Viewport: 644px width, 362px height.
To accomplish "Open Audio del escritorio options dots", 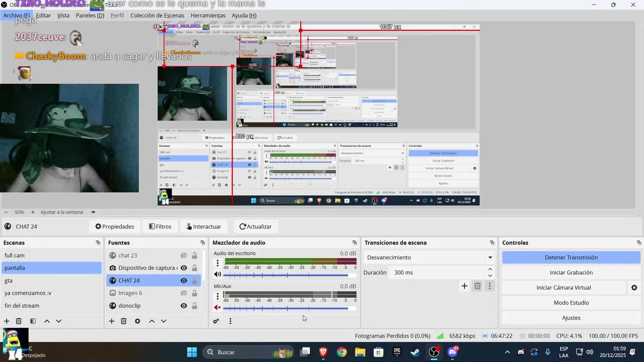I will [x=218, y=263].
